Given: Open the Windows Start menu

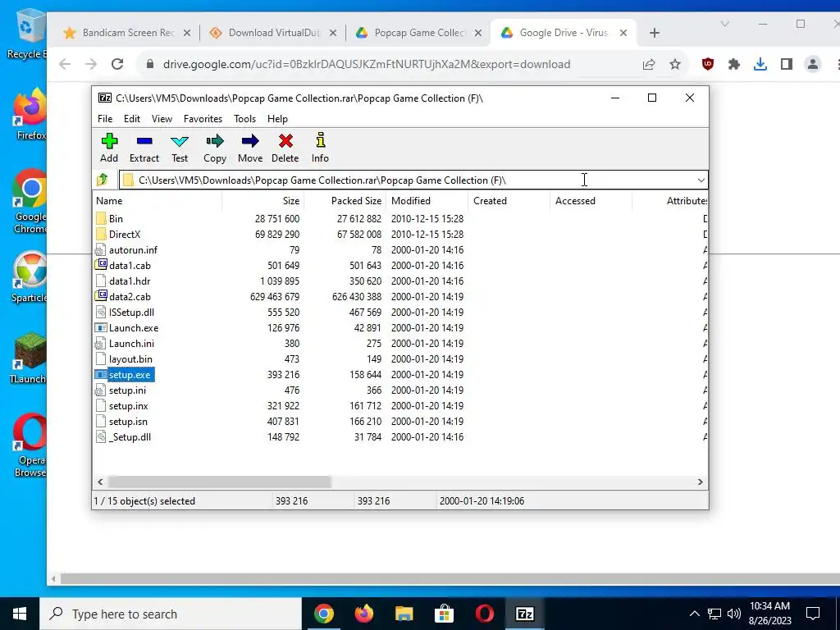Looking at the screenshot, I should point(20,614).
